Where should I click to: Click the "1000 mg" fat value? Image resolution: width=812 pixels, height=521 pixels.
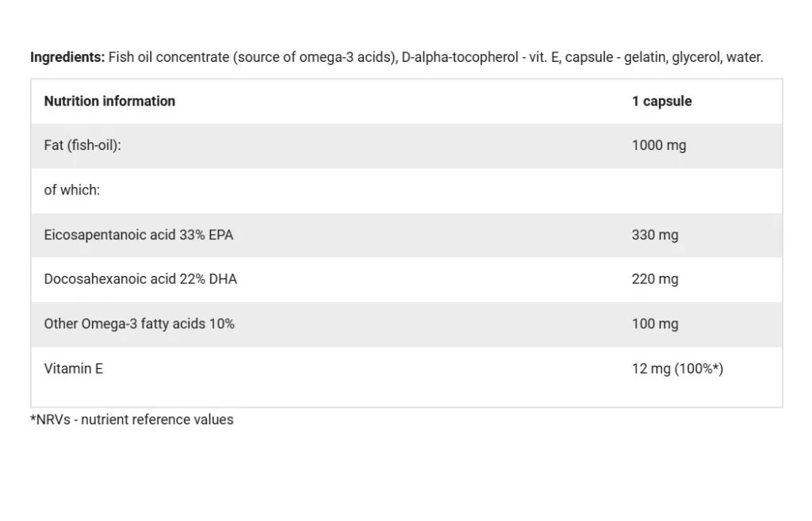658,146
